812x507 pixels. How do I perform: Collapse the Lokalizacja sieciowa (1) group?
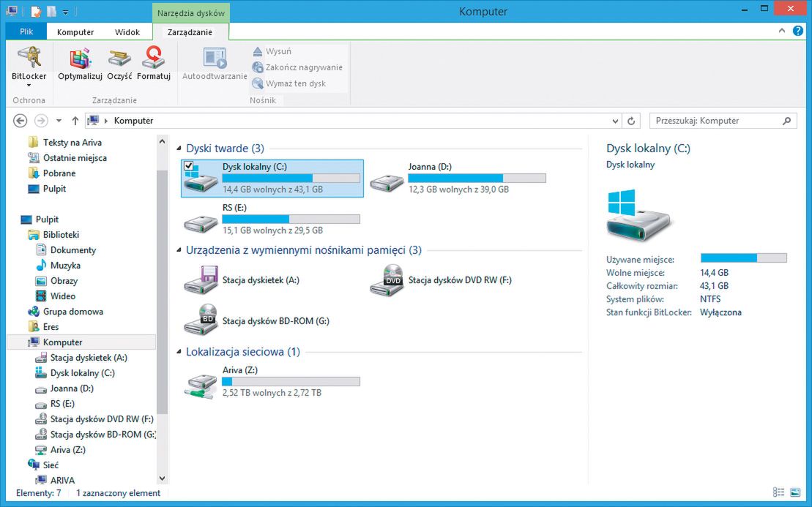179,353
